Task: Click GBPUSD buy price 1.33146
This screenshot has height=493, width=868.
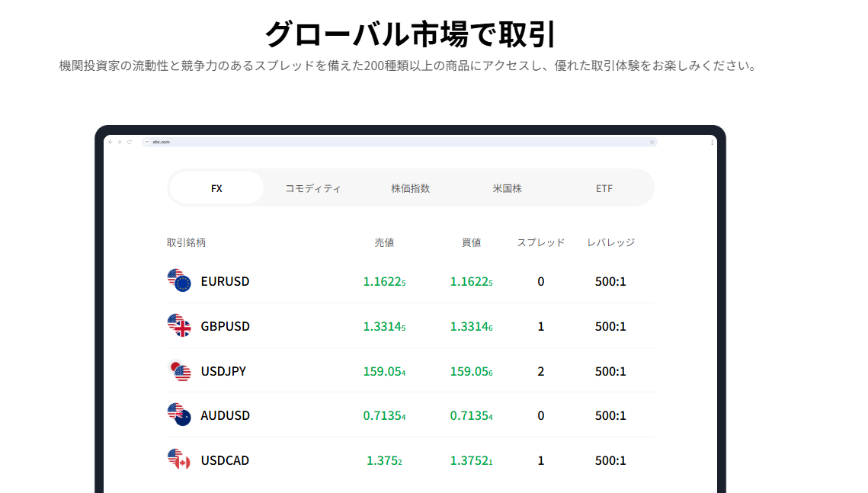Action: click(471, 326)
